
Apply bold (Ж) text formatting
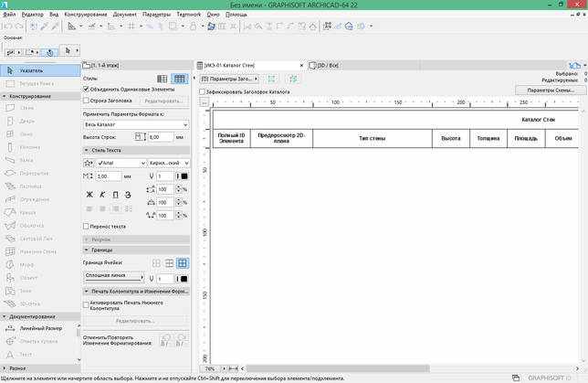[x=89, y=195]
